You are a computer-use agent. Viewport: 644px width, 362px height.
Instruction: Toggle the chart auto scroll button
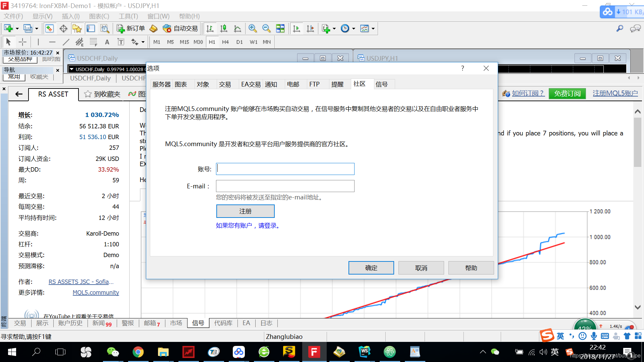(x=297, y=28)
